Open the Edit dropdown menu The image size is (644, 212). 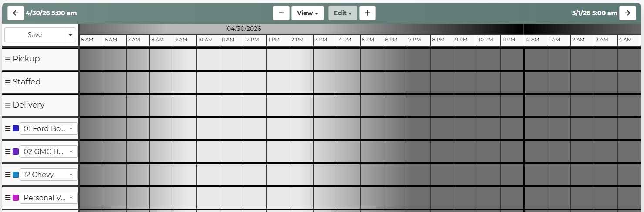343,13
